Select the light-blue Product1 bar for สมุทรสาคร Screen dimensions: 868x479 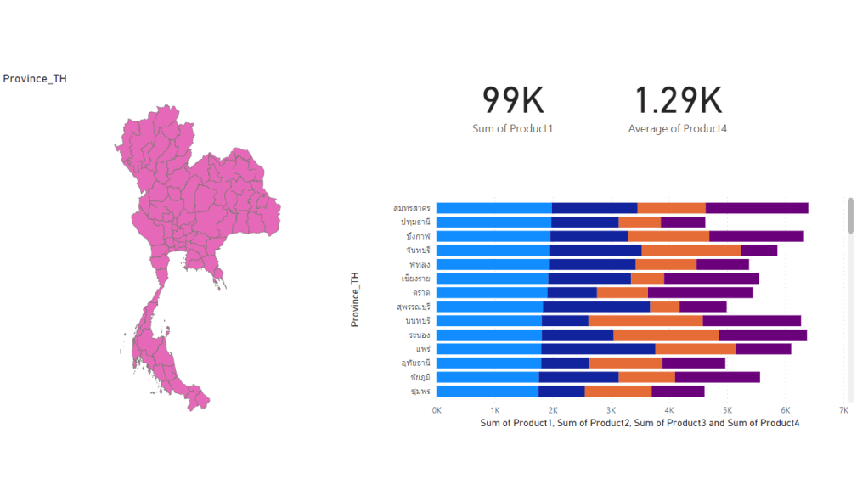coord(493,208)
